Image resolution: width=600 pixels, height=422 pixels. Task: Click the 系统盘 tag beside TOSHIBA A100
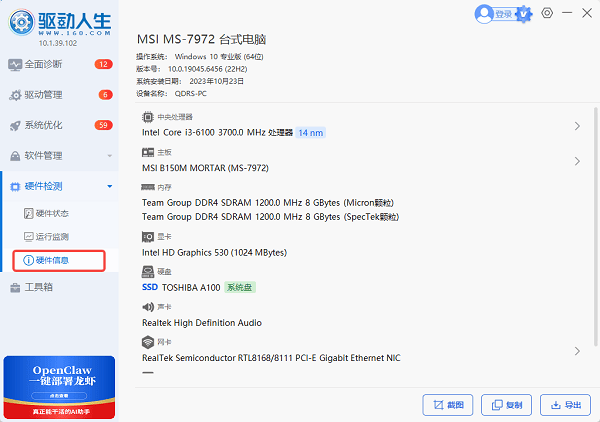[x=239, y=287]
